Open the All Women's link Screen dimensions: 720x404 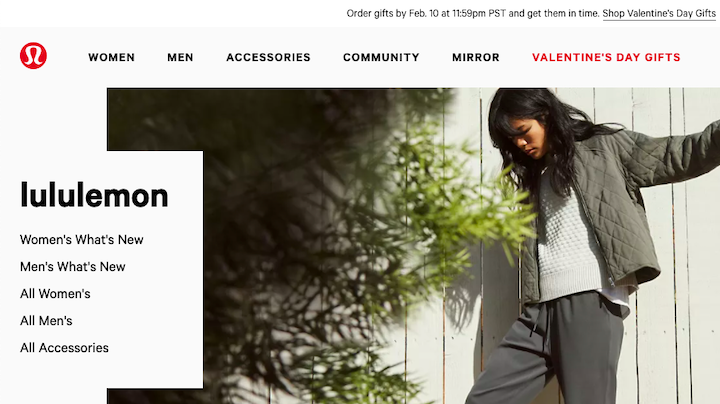coord(55,294)
